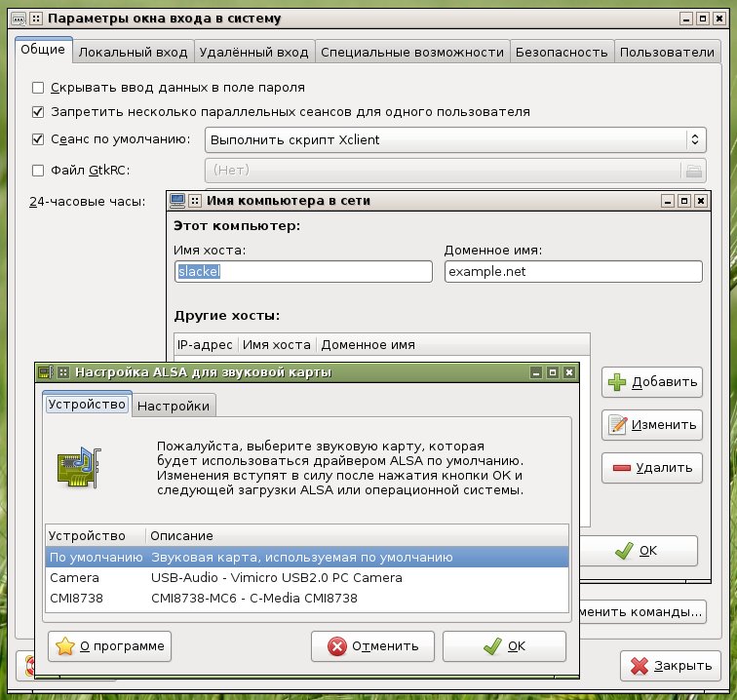
Task: Toggle 'Сеанс по умолчанию' checkbox
Action: [38, 139]
